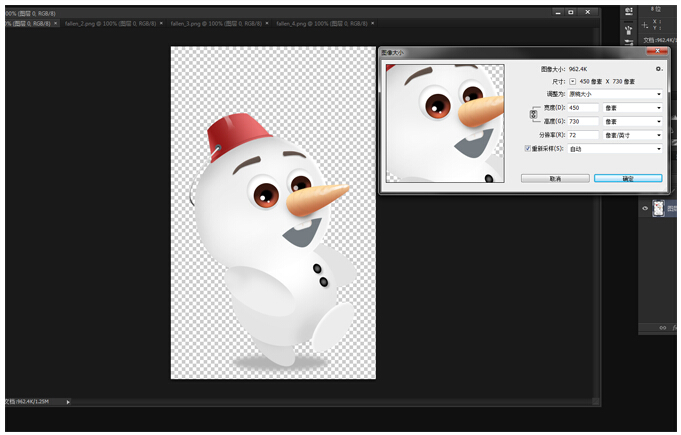
Task: Click the crosshair XY icon in info panel
Action: [645, 25]
